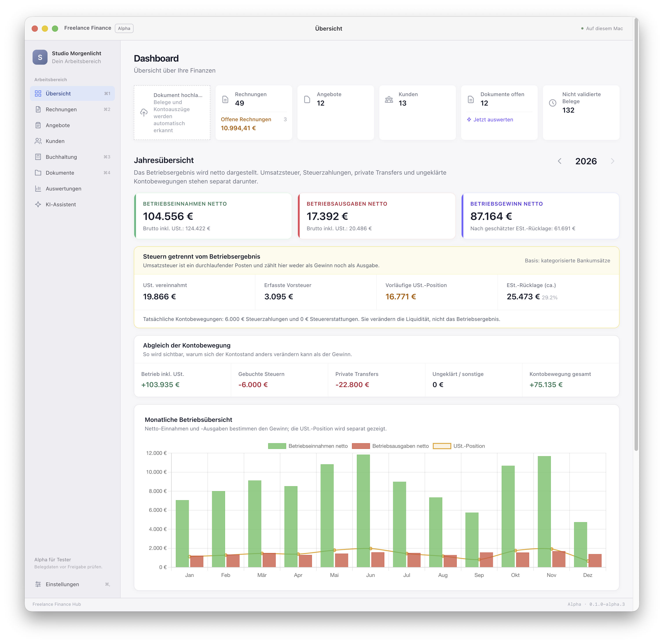Image resolution: width=664 pixels, height=644 pixels.
Task: Click the KI-Assistent sparkle icon in the sidebar
Action: click(x=38, y=205)
